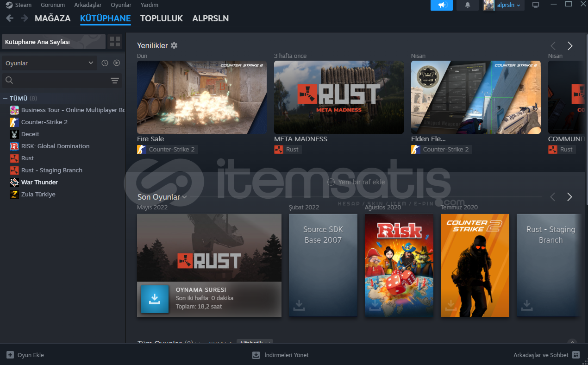588x365 pixels.
Task: Open Fire Sale news thumbnail
Action: [x=202, y=97]
